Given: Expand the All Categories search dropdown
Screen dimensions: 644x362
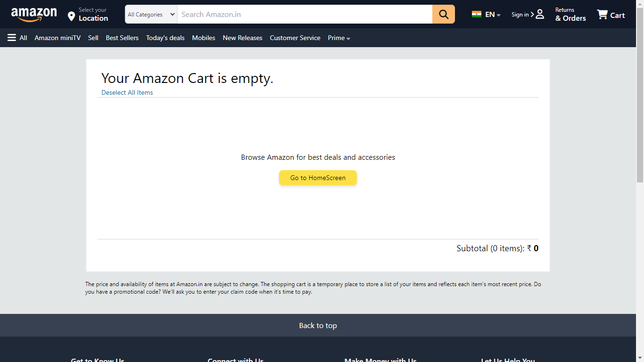Looking at the screenshot, I should tap(151, 14).
